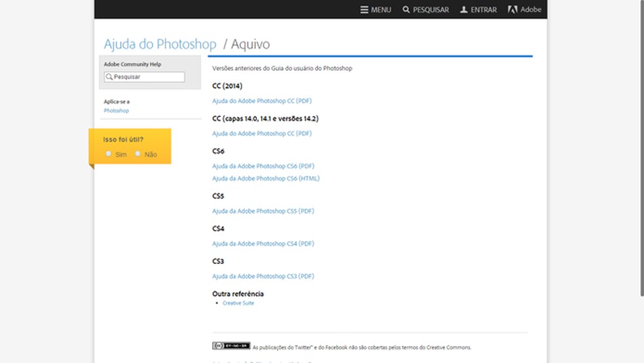Click the Adobe Community Help label
The width and height of the screenshot is (644, 363).
[132, 64]
